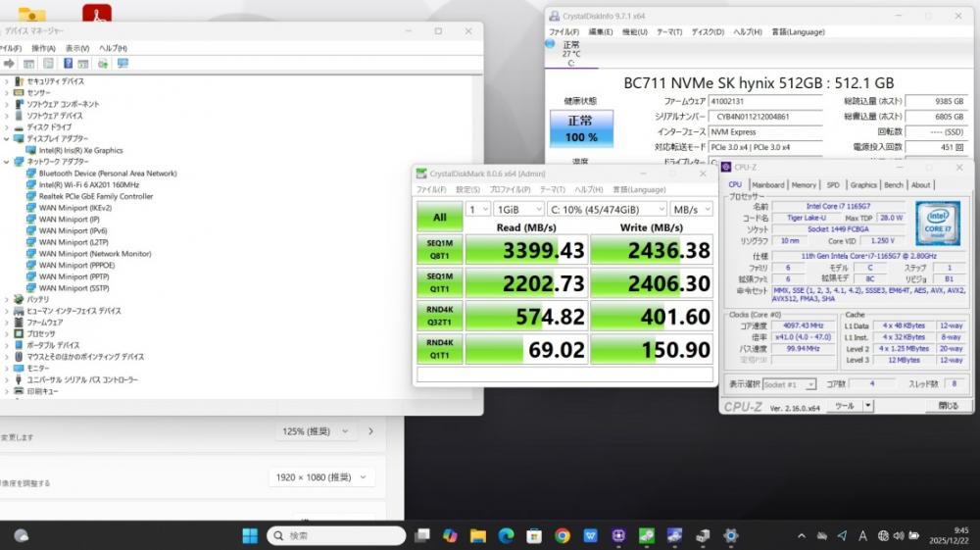
Task: Open the MB/s unit dropdown in CrystalDiskMark
Action: [x=692, y=209]
